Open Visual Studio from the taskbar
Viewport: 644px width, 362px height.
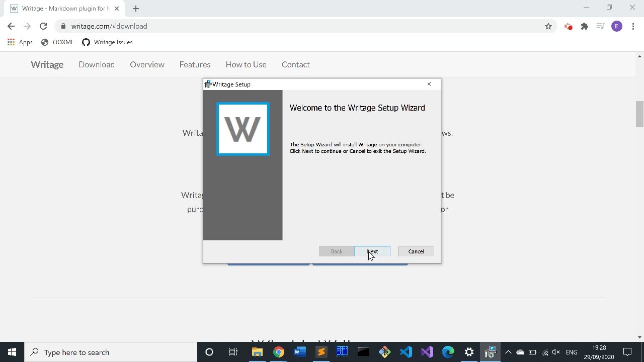coord(427,352)
